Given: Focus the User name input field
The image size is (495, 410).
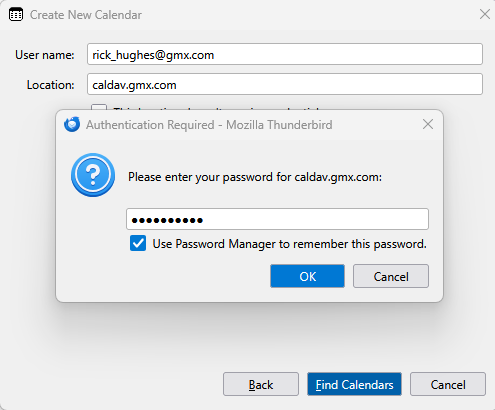Looking at the screenshot, I should [x=285, y=54].
